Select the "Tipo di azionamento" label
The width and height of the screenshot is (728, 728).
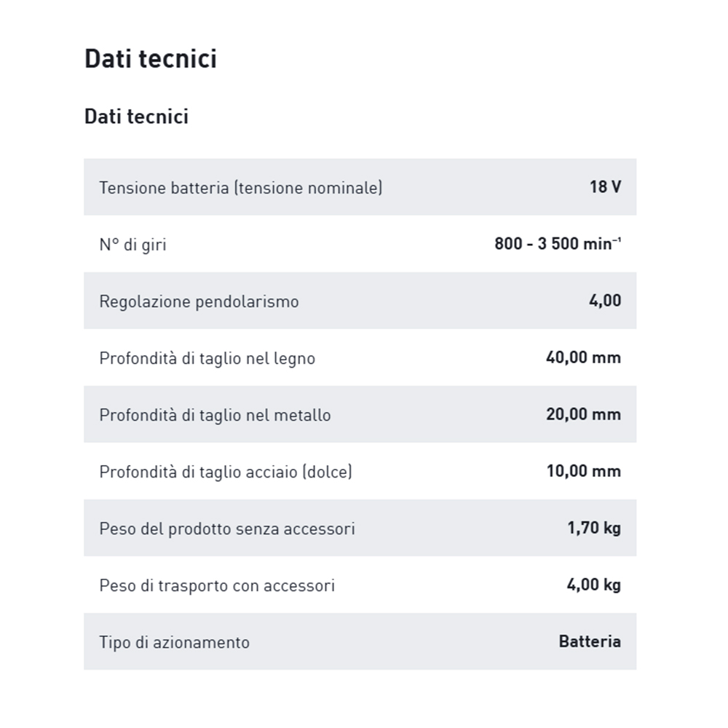174,642
